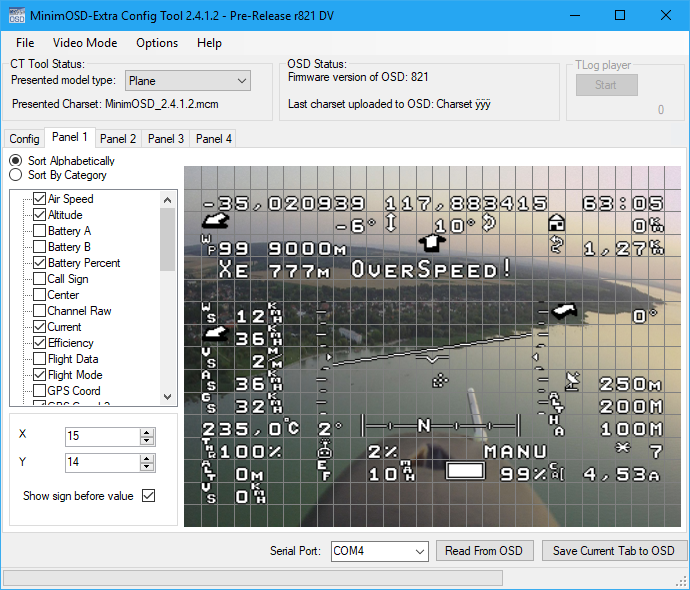The height and width of the screenshot is (590, 690).
Task: Select the satellite dish icon in preview
Action: click(x=572, y=380)
